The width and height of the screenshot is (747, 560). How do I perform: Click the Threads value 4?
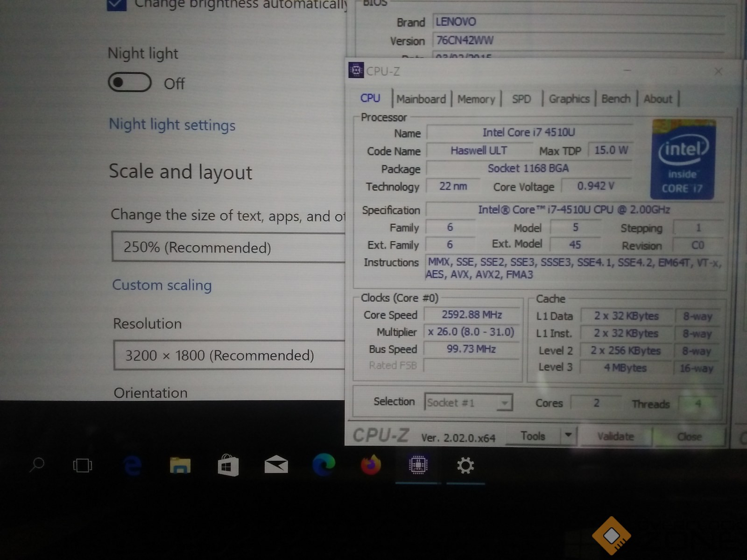click(698, 403)
